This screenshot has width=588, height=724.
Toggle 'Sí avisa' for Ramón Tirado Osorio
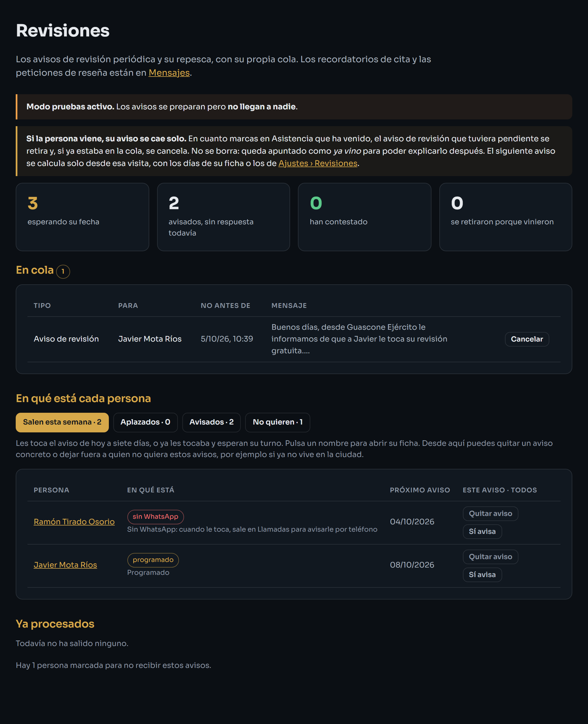[482, 531]
